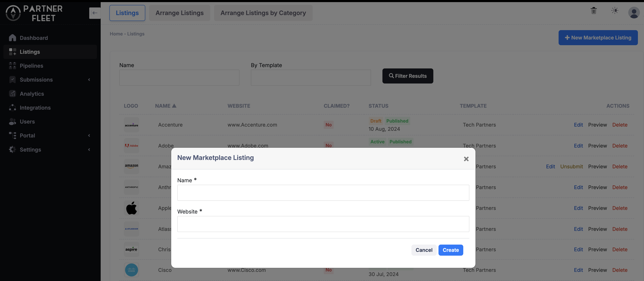The width and height of the screenshot is (644, 281).
Task: Click the Dashboard home icon
Action: 13,38
